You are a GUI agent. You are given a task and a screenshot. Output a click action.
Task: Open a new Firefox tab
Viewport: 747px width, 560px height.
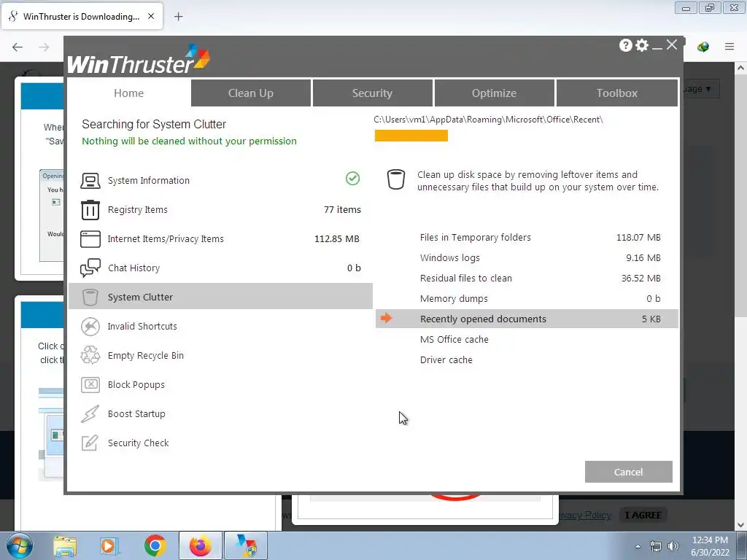[x=178, y=17]
